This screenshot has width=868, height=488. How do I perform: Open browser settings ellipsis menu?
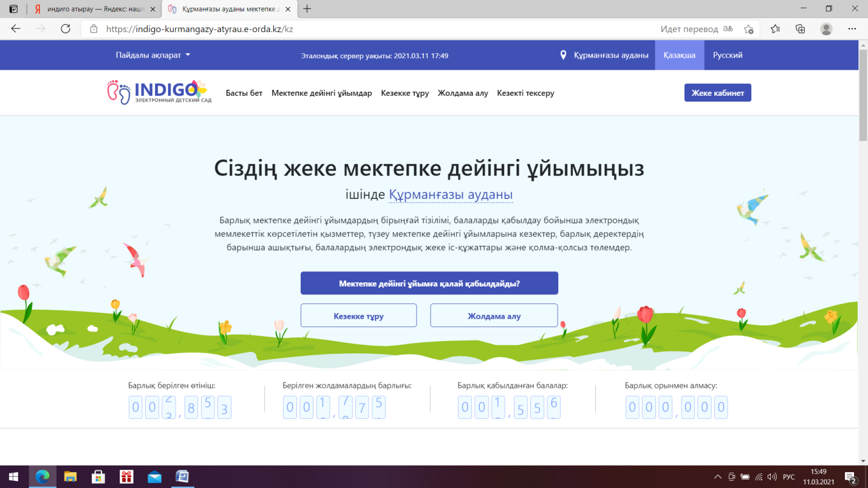852,29
